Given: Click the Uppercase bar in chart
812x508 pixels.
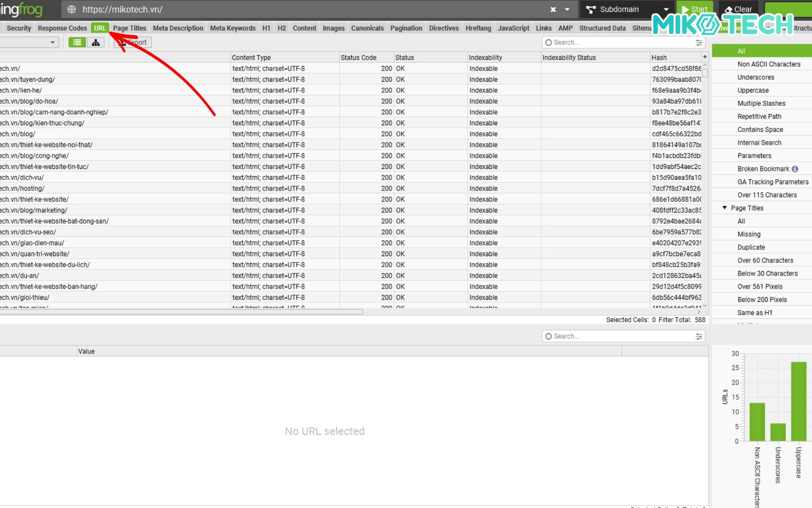Looking at the screenshot, I should coord(798,401).
